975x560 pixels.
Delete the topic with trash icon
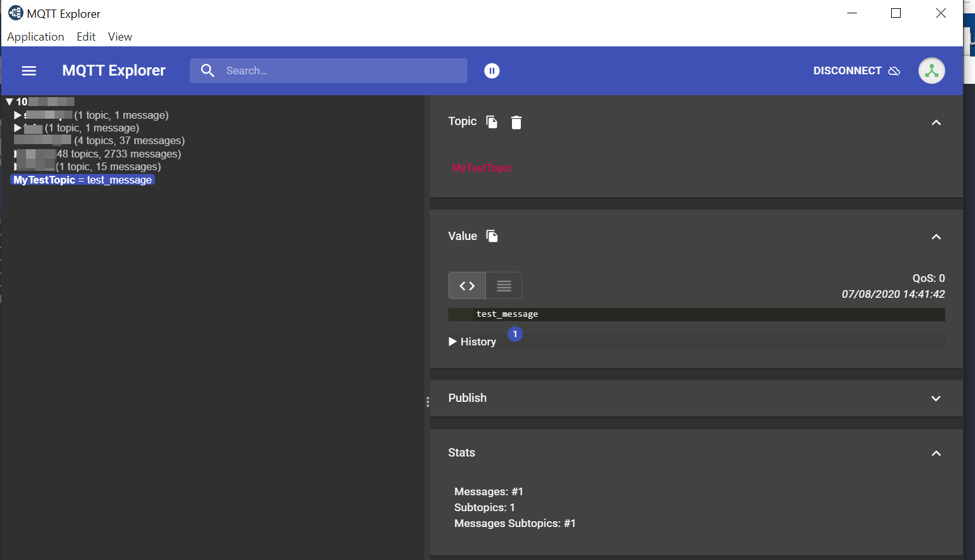516,123
